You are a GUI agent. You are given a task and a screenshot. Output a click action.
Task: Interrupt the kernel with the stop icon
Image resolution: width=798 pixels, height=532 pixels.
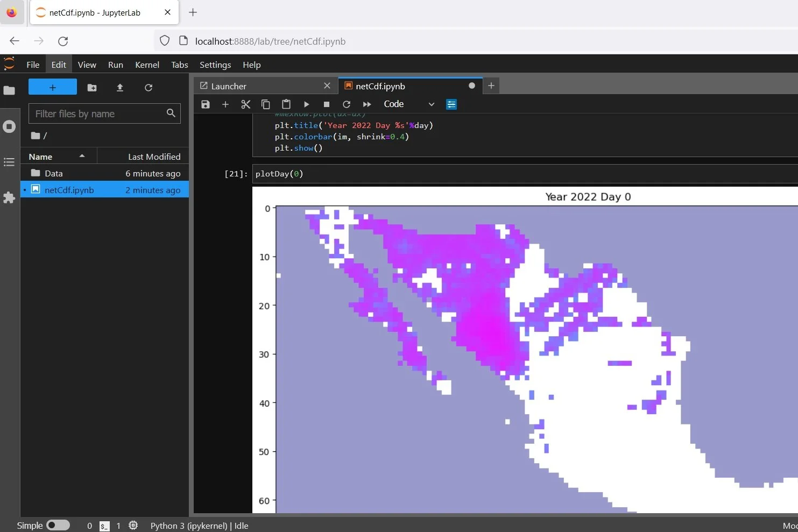[x=326, y=104]
